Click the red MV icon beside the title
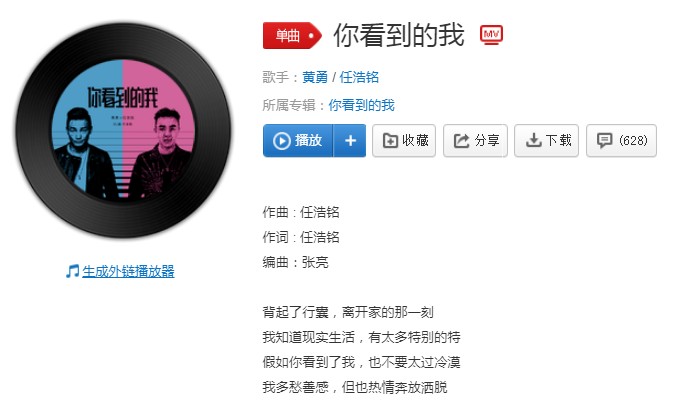The image size is (677, 412). click(x=491, y=35)
